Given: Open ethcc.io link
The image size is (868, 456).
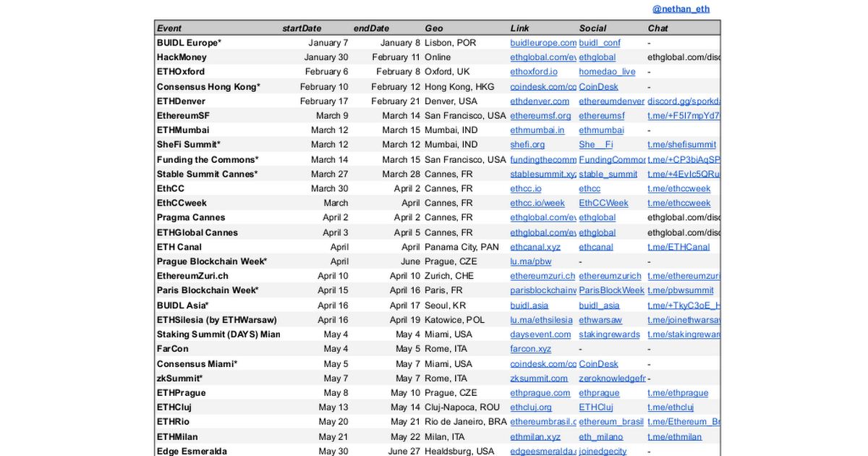Looking at the screenshot, I should point(526,188).
